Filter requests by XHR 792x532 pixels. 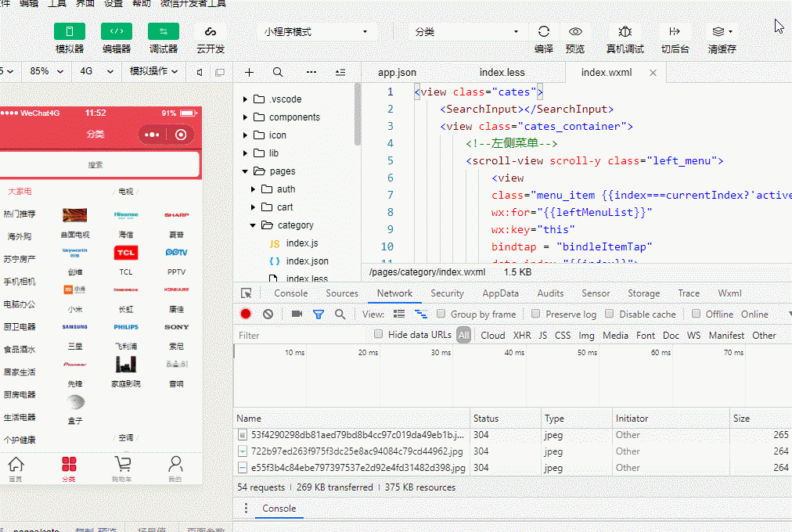coord(522,335)
